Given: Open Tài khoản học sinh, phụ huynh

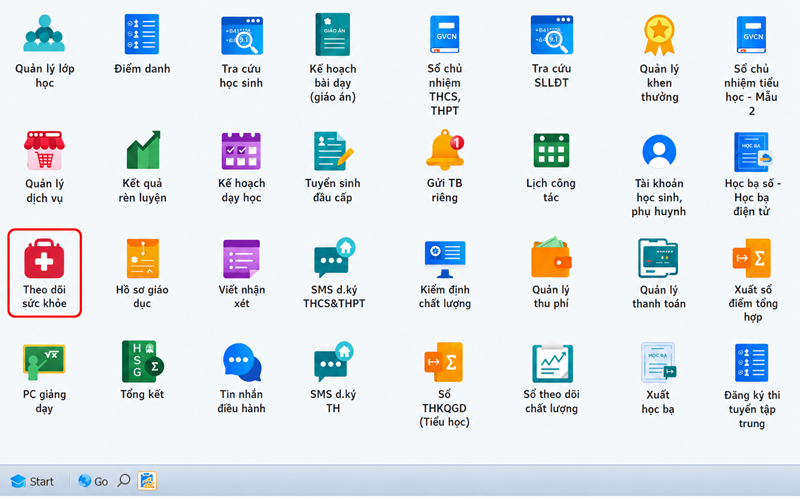Looking at the screenshot, I should pyautogui.click(x=659, y=151).
